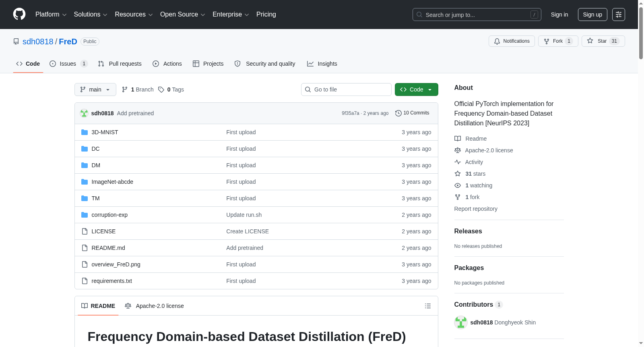Expand the green Code dropdown
The width and height of the screenshot is (644, 347).
tap(416, 89)
